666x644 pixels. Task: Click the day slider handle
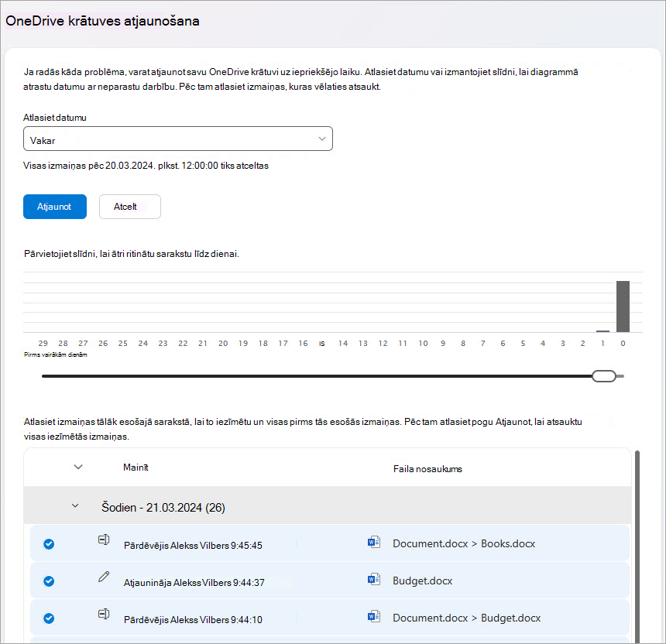[604, 376]
